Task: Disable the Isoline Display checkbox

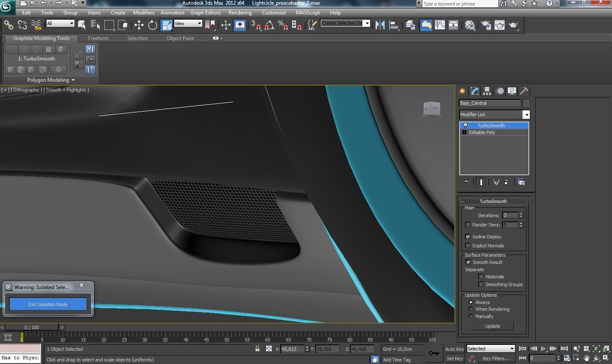Action: pyautogui.click(x=468, y=237)
